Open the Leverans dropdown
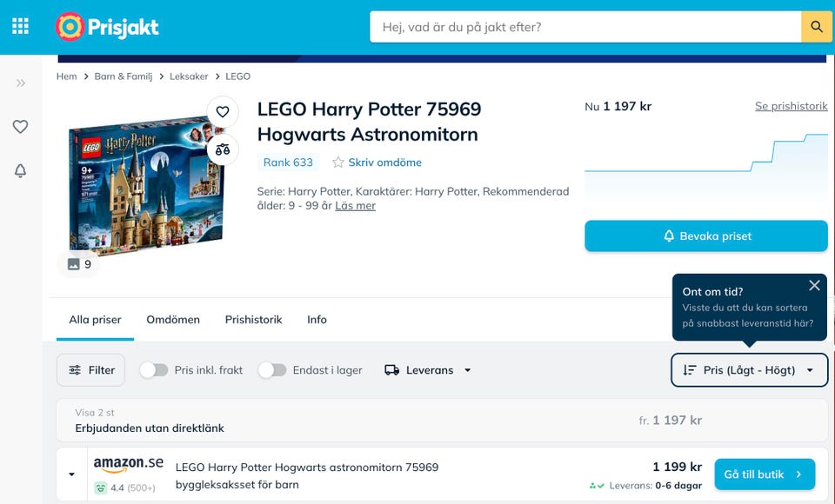 [428, 370]
